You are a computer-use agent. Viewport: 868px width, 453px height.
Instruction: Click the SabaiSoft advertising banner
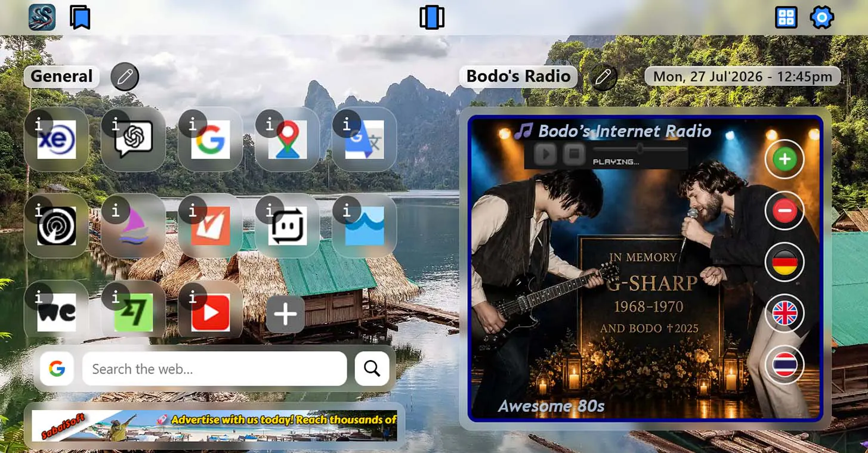tap(214, 426)
